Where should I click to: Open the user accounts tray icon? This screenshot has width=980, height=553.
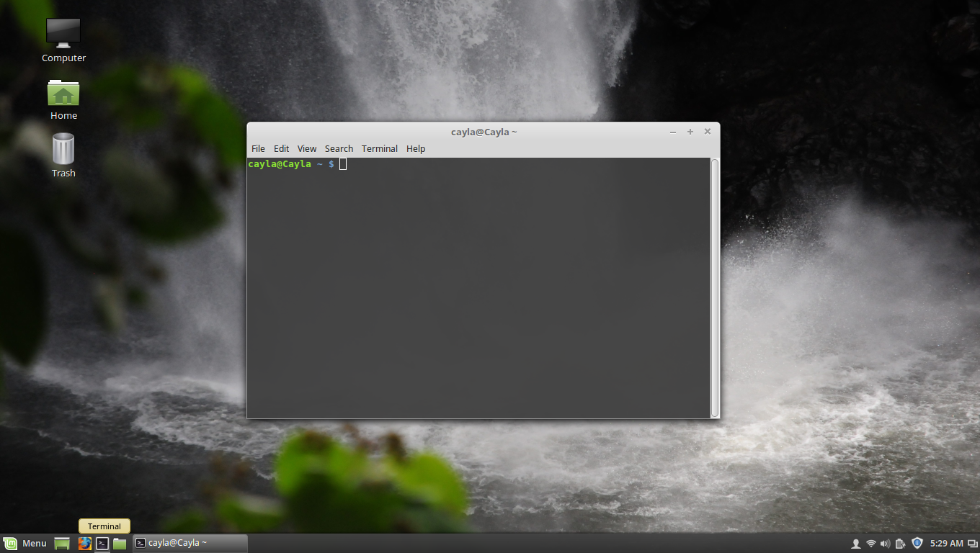[x=855, y=543]
